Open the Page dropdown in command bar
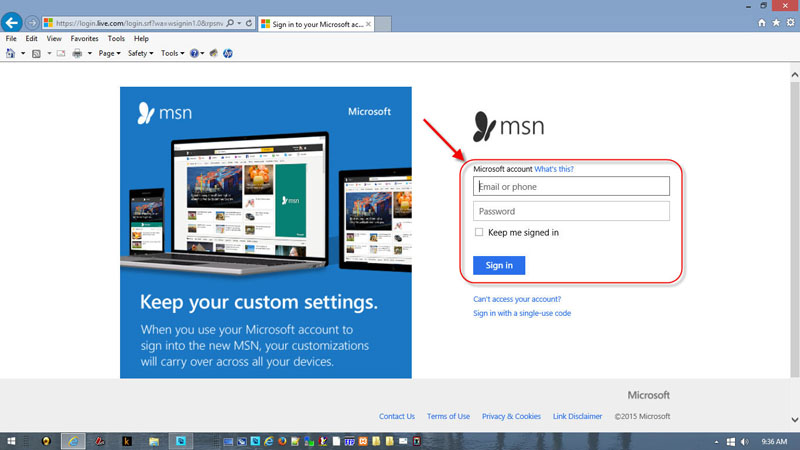Viewport: 800px width, 450px height. (x=109, y=53)
